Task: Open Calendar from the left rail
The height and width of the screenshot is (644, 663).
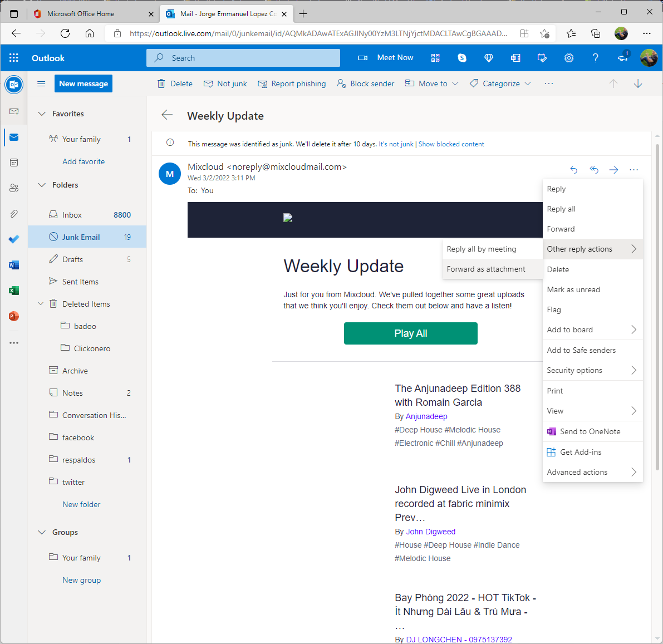Action: point(14,163)
